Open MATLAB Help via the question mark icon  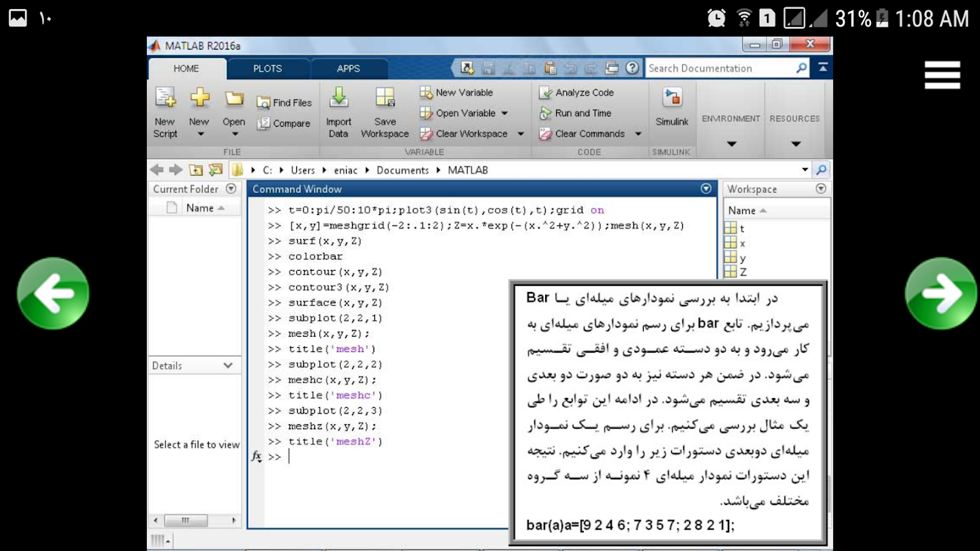click(x=632, y=68)
